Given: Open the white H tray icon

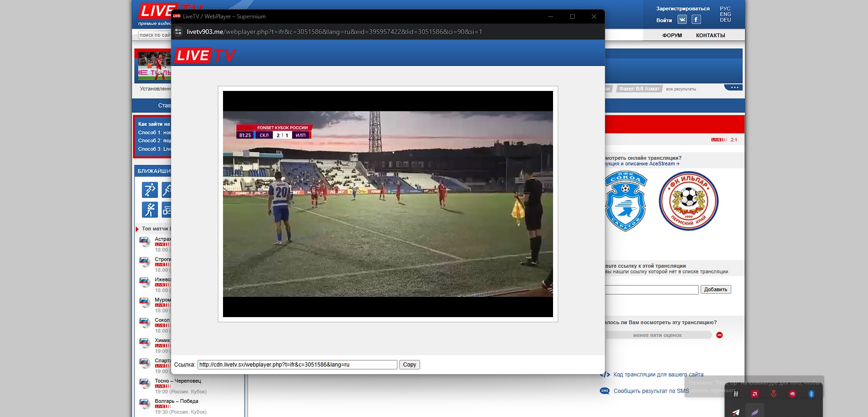Looking at the screenshot, I should 736,394.
